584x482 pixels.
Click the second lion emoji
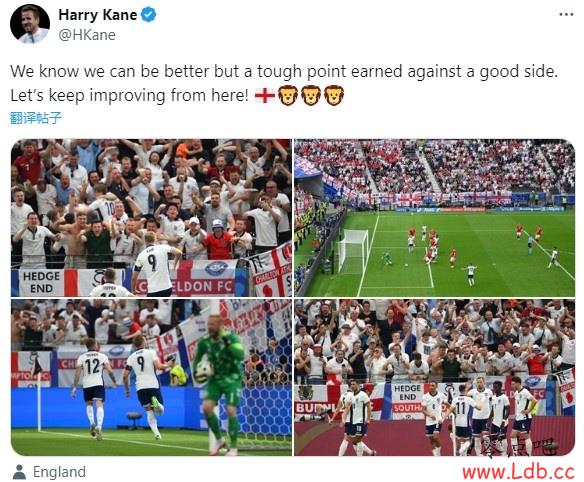point(311,96)
